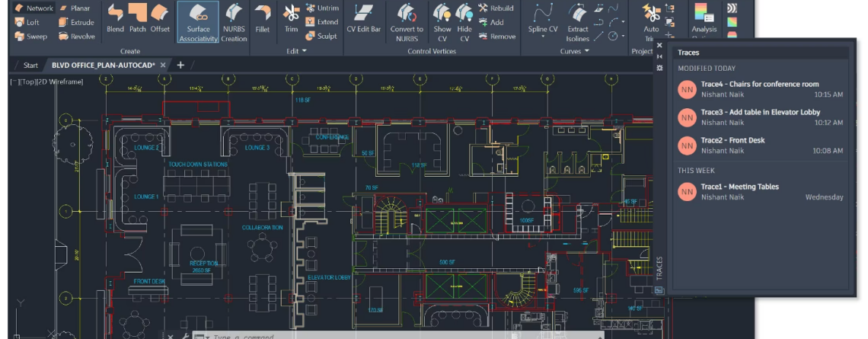Choose the Blend surface tool
868x339 pixels.
pos(115,18)
